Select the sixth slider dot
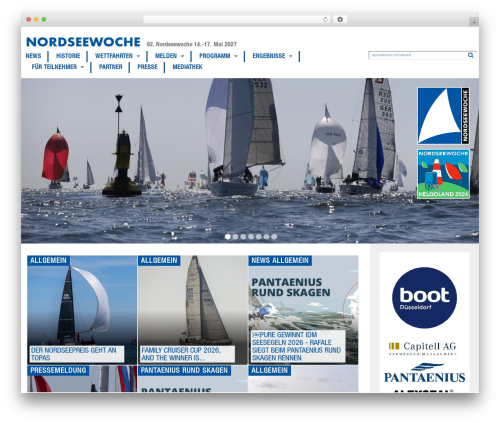This screenshot has width=500, height=423. [x=266, y=236]
